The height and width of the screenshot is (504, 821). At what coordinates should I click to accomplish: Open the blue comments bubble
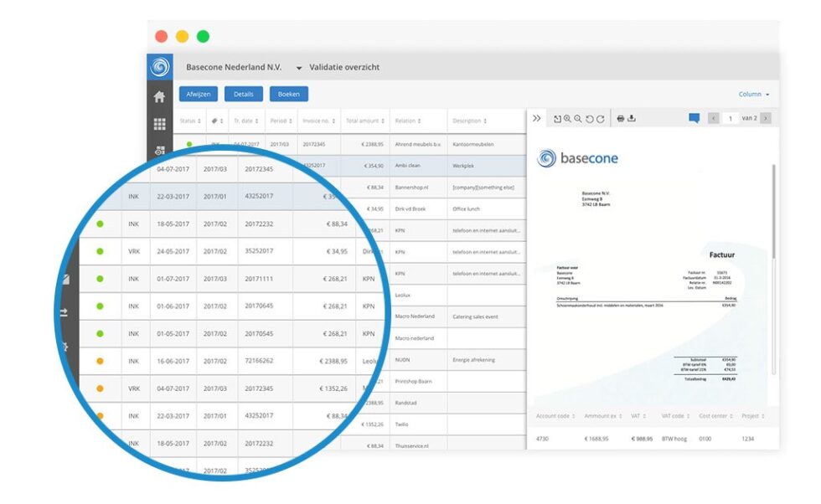(694, 119)
